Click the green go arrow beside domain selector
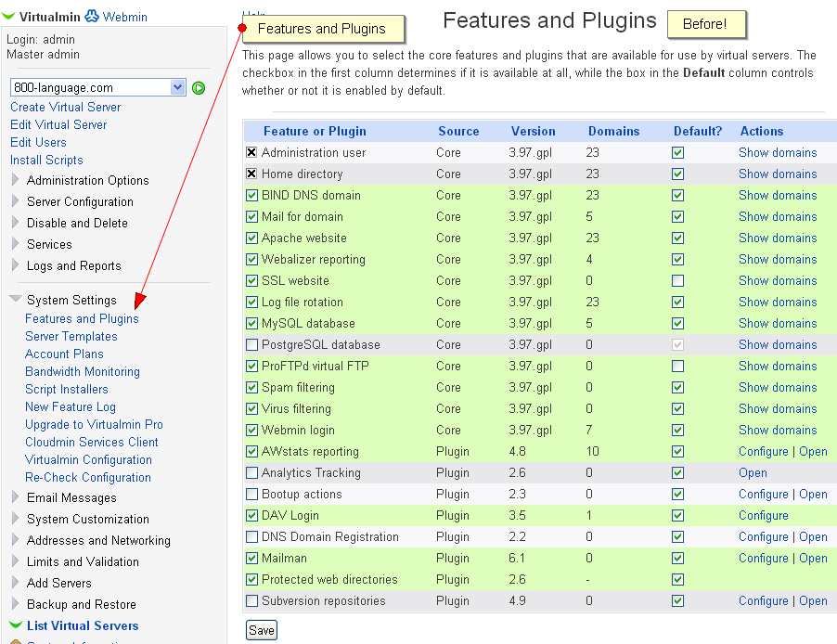Viewport: 837px width, 644px height. (x=199, y=88)
